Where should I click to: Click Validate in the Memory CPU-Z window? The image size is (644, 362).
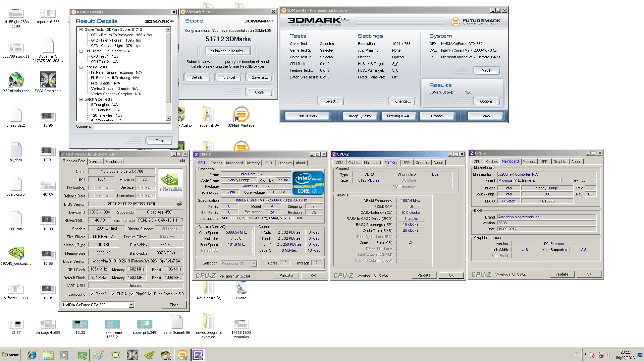coord(424,275)
